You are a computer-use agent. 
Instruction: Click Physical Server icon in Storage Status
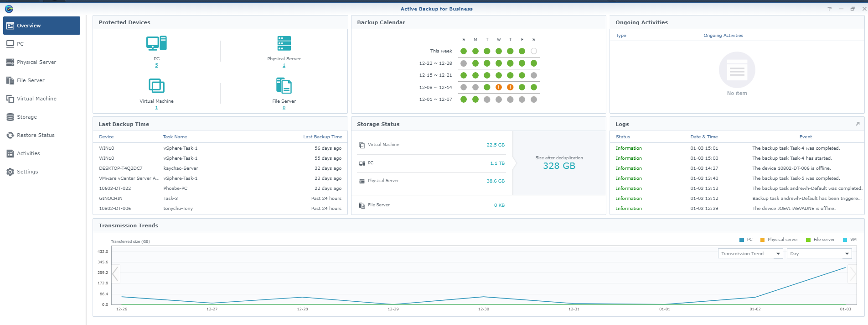[362, 181]
